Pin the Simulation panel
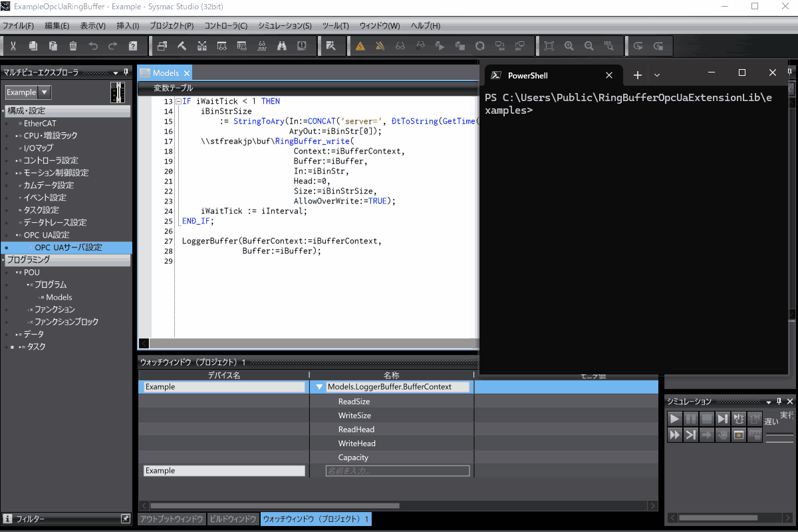 point(779,402)
